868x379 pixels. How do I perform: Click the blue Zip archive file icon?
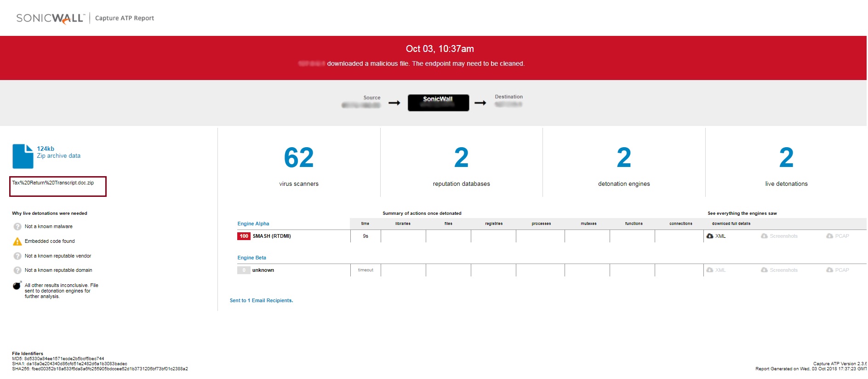tap(23, 156)
